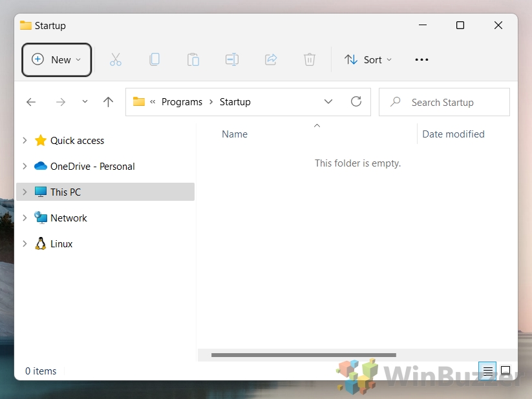Close the Startup window
Image resolution: width=532 pixels, height=399 pixels.
(498, 25)
